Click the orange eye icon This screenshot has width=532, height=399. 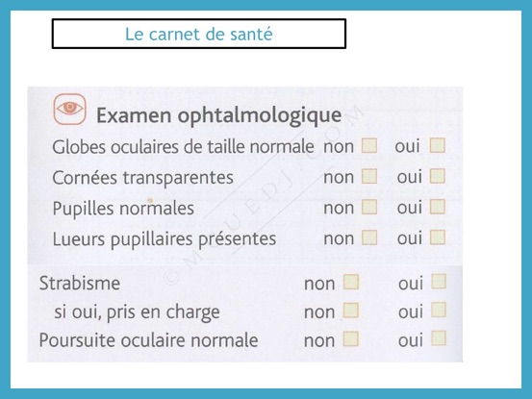[x=69, y=110]
